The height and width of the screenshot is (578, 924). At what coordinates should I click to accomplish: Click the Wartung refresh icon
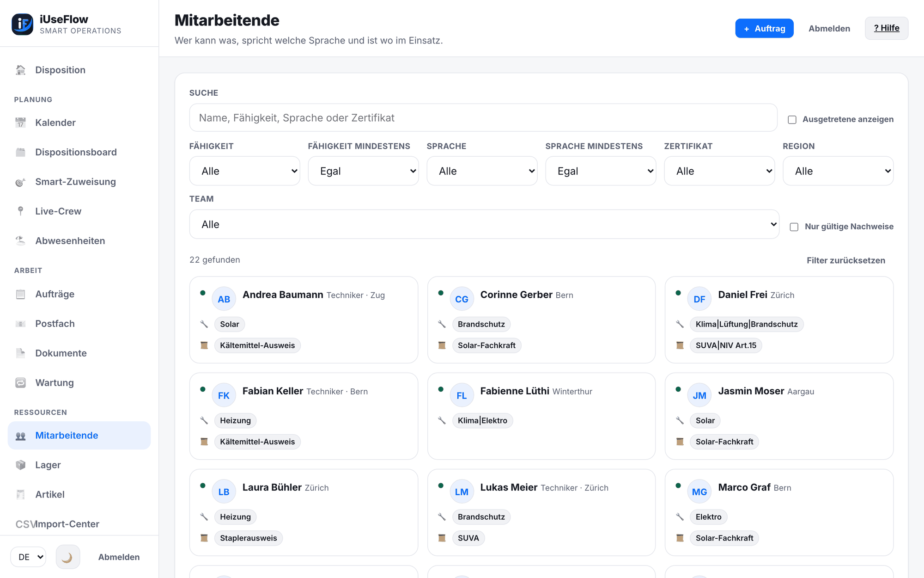pyautogui.click(x=20, y=383)
